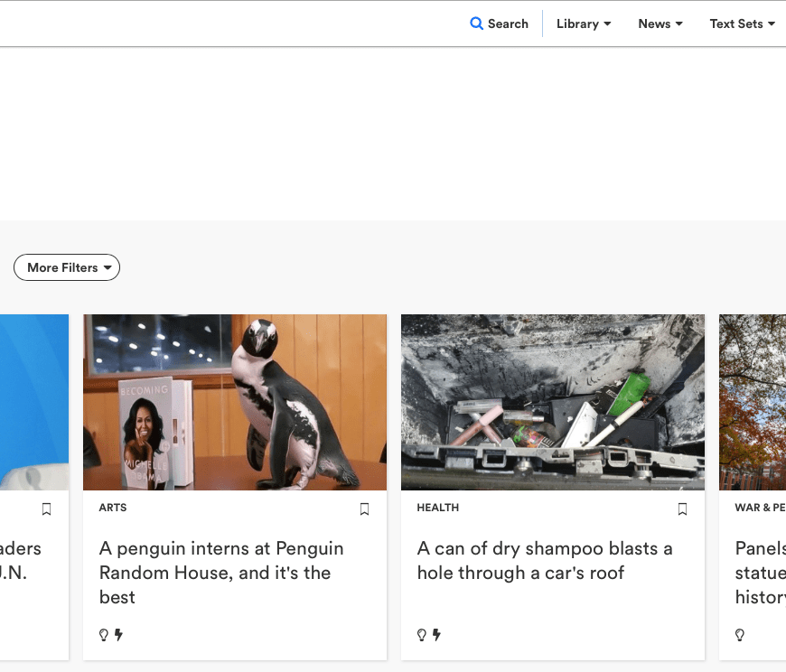Click the lightbulb icon on the Panels statue card

[x=740, y=635]
